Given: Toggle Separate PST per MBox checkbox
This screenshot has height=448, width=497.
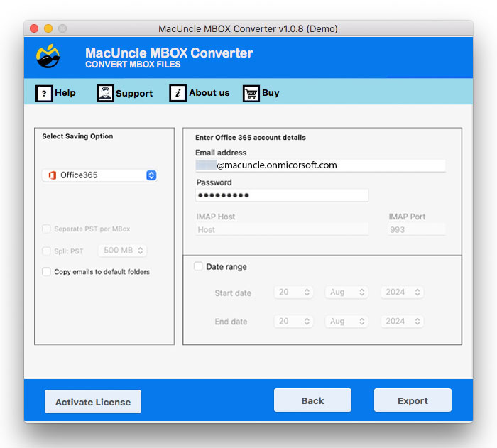Looking at the screenshot, I should tap(47, 229).
